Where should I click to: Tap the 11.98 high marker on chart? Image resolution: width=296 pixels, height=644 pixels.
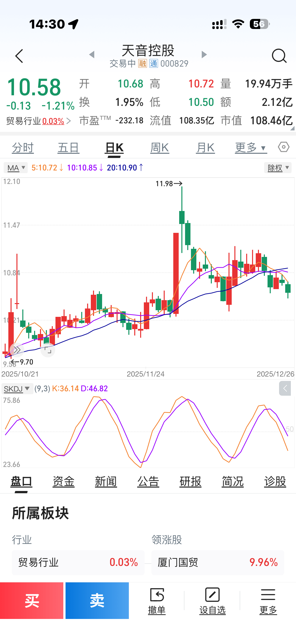169,184
